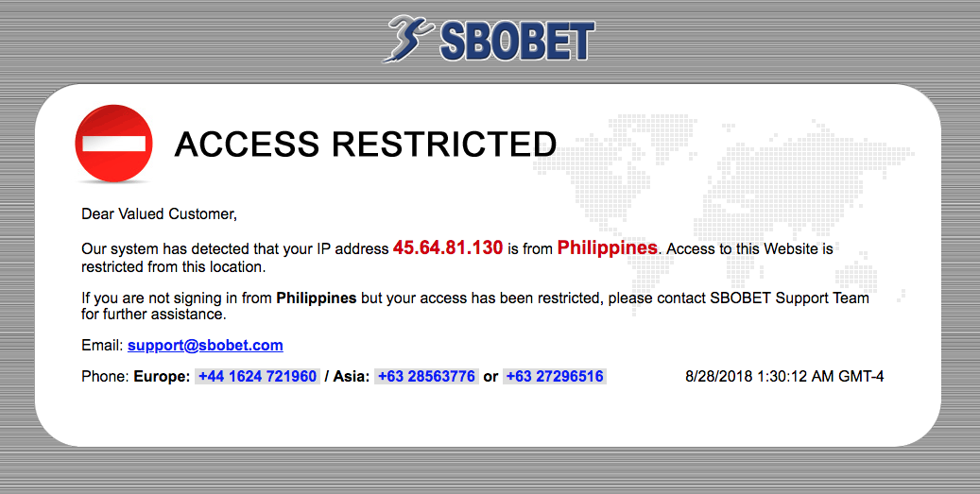Click the Phone: label text
This screenshot has height=494, width=980.
click(x=105, y=377)
